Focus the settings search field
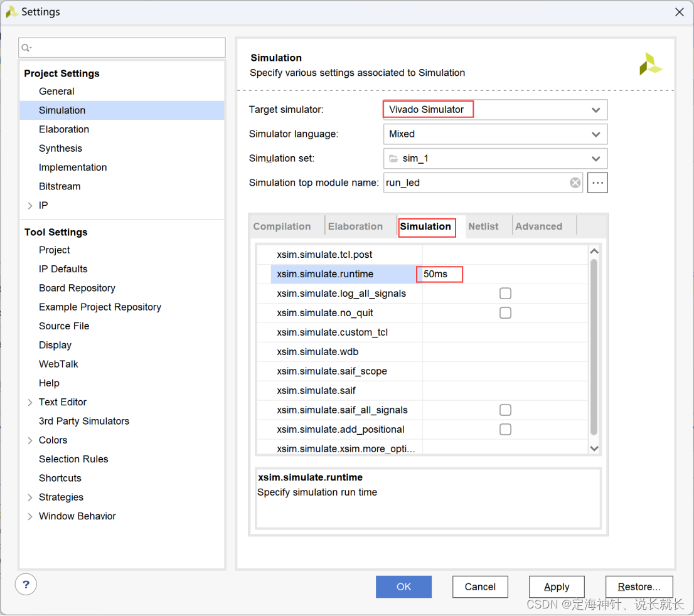 [122, 48]
